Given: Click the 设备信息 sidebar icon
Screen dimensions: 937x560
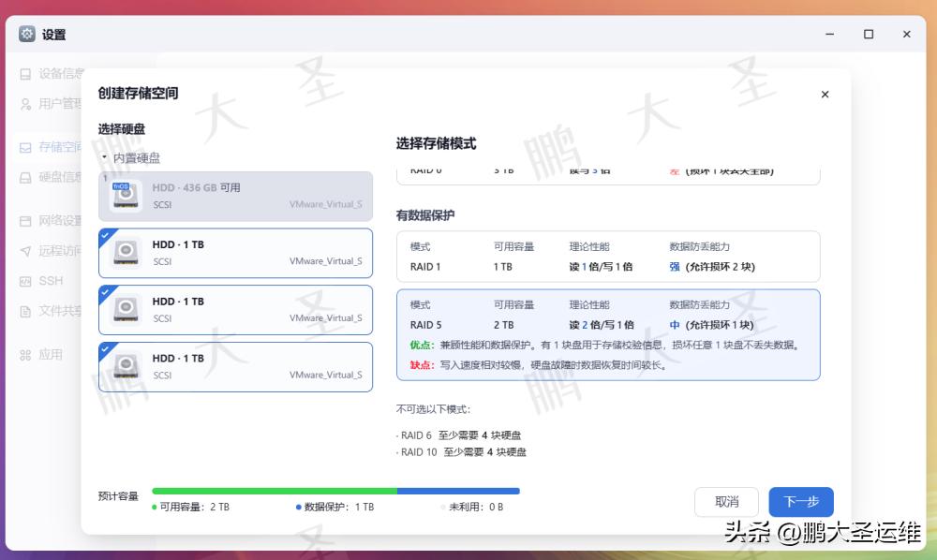Looking at the screenshot, I should click(26, 74).
